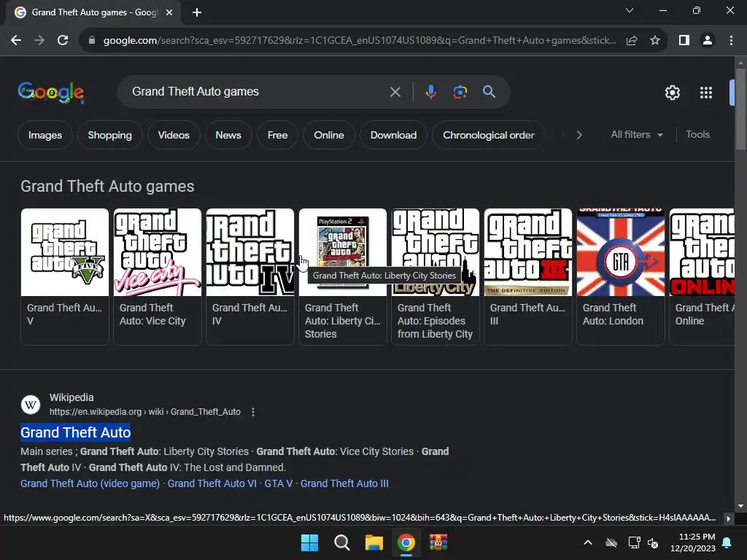
Task: Bookmark this tab with the star icon
Action: point(655,41)
